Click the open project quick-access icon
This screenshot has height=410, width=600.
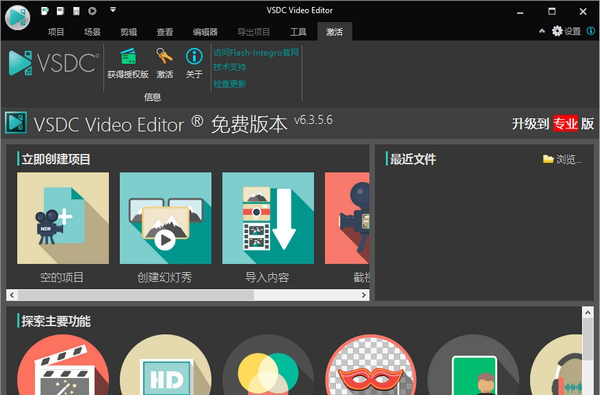[x=60, y=11]
